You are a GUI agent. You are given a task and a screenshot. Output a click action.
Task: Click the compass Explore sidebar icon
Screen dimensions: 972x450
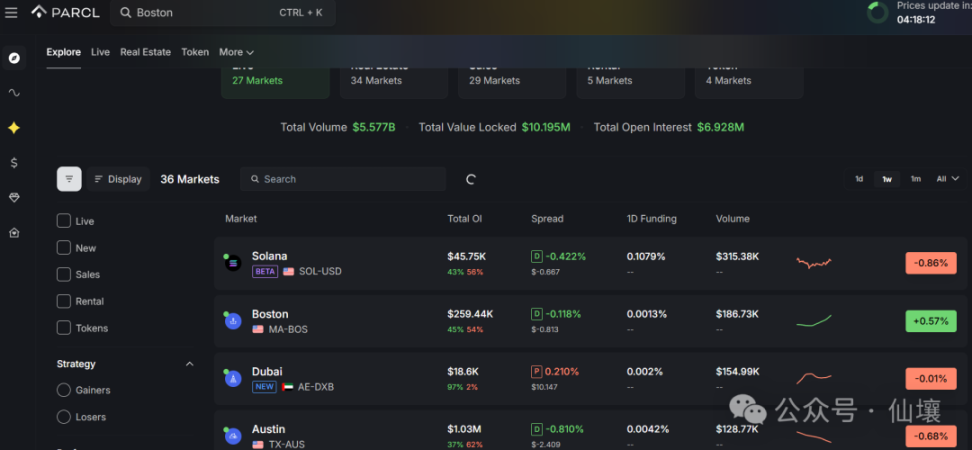tap(14, 58)
